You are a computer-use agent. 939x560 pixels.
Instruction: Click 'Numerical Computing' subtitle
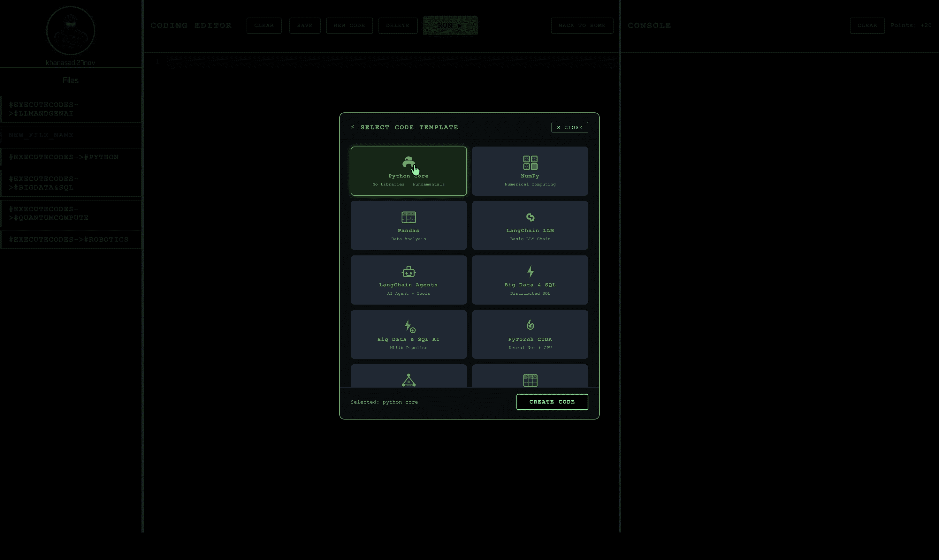(x=530, y=185)
